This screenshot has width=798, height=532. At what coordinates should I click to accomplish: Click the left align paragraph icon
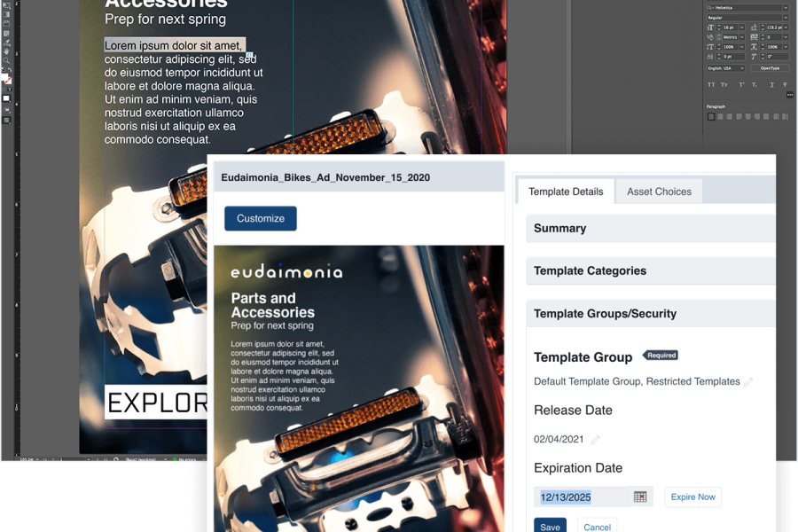pos(710,116)
